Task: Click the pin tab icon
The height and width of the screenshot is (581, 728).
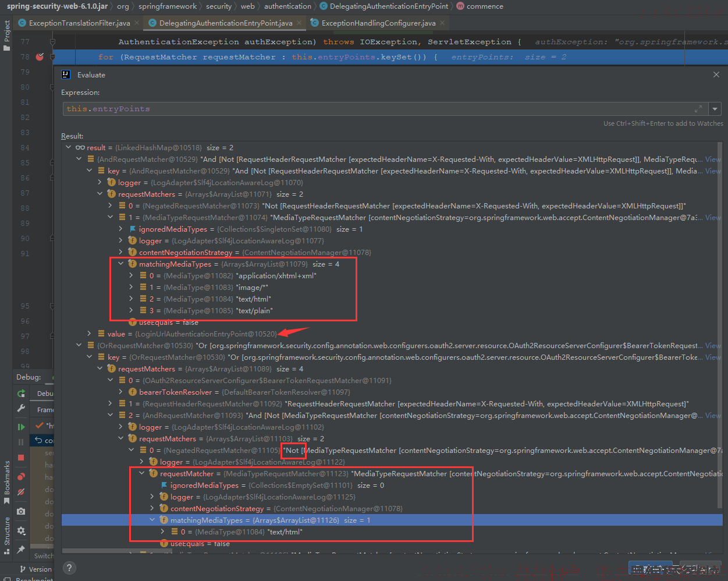Action: [21, 549]
